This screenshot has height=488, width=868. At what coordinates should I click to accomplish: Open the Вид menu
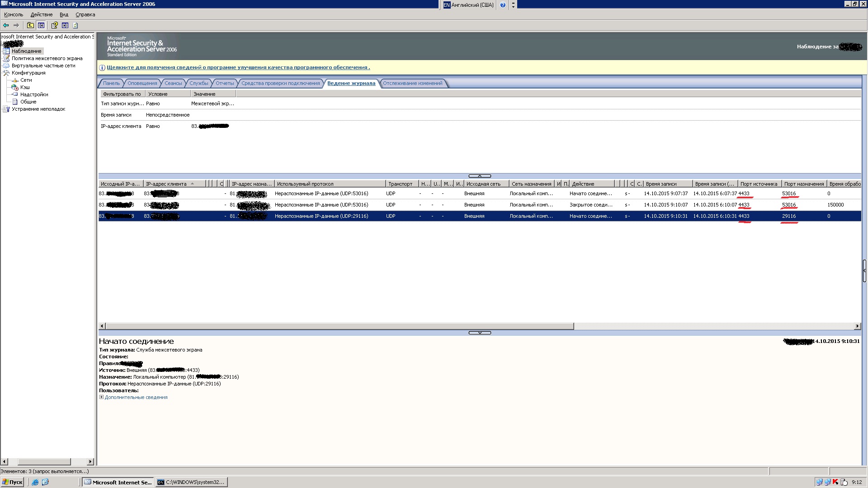(x=64, y=14)
